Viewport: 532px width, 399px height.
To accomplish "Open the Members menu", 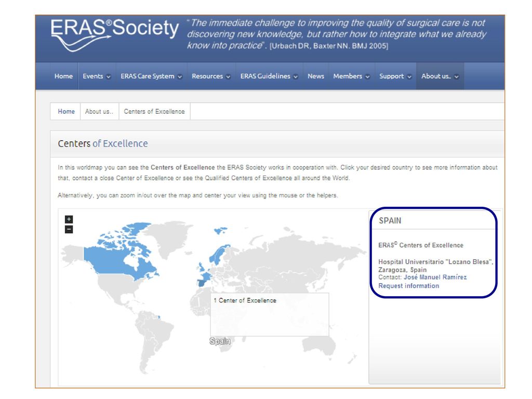I will pos(352,76).
